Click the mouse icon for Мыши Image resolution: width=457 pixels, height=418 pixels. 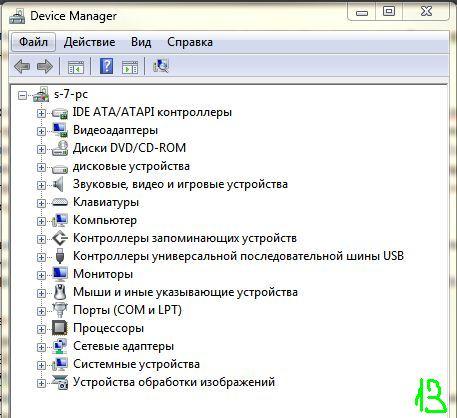(x=60, y=292)
